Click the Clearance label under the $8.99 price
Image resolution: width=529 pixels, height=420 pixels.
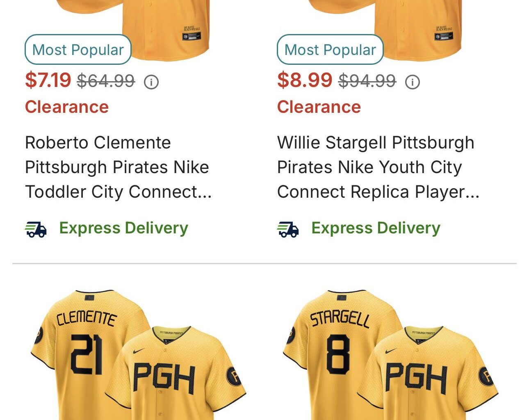[x=319, y=107]
